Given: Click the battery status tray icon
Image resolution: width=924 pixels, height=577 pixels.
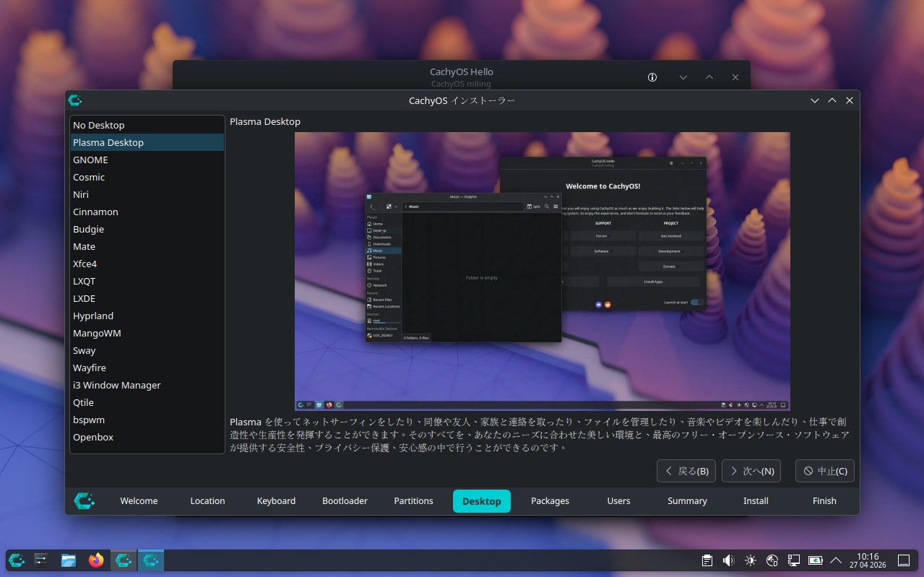Looking at the screenshot, I should [x=815, y=560].
